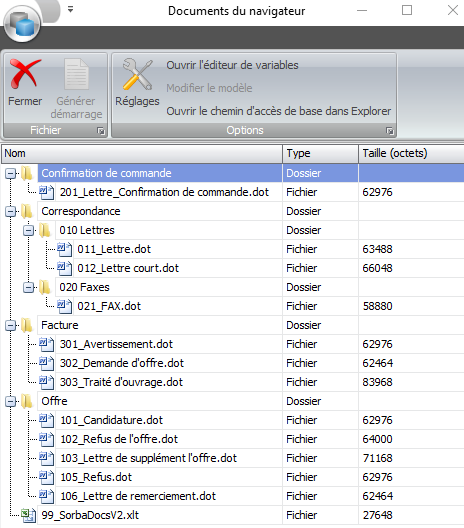Click the 020 Faxes folder icon
Screen dimensions: 464x528
[44, 287]
